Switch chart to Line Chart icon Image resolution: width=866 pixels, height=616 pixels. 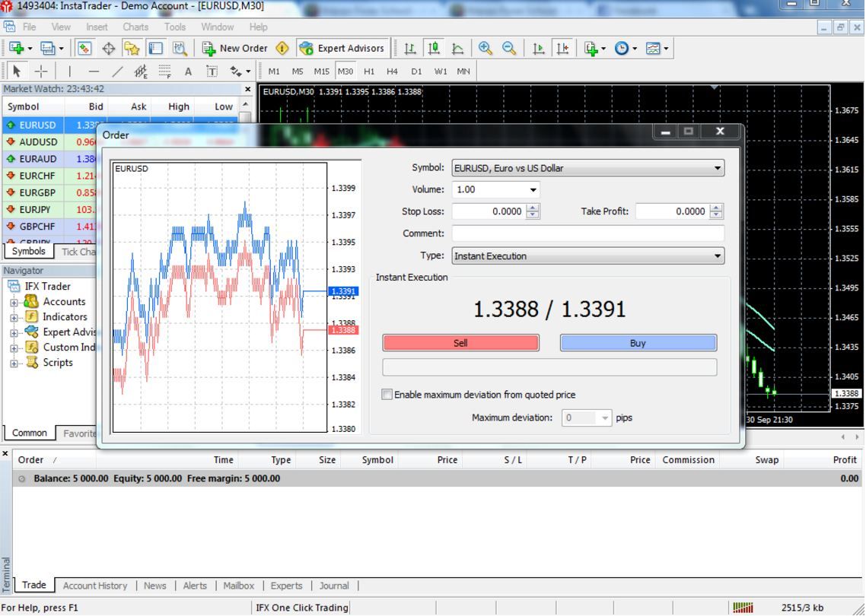tap(458, 49)
